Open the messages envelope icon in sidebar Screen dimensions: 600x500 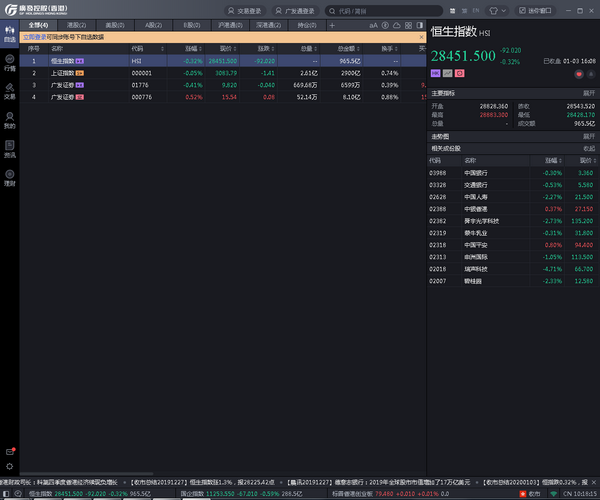[x=10, y=451]
